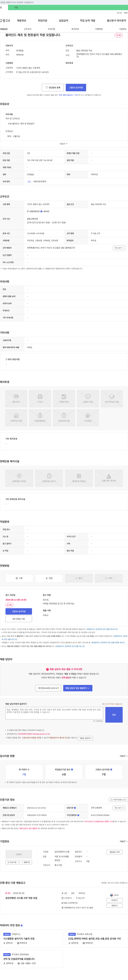Switch to the 근무조건 section tab
128x980 pixels.
click(x=28, y=29)
